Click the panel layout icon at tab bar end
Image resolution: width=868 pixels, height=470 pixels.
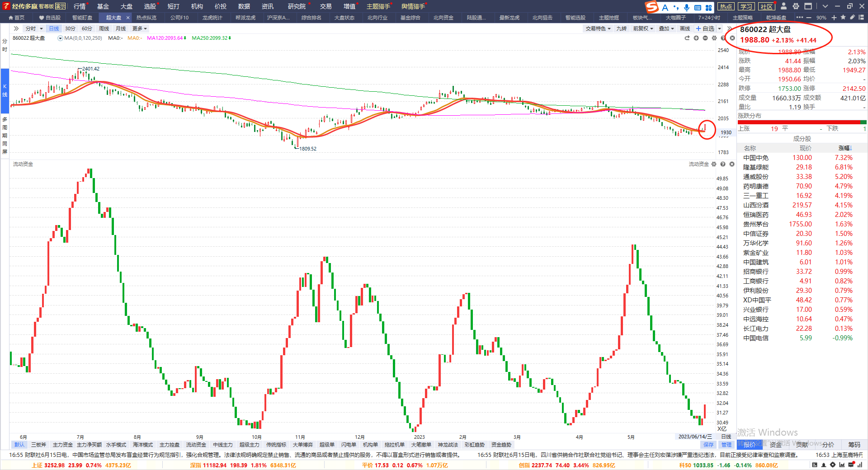click(x=862, y=17)
